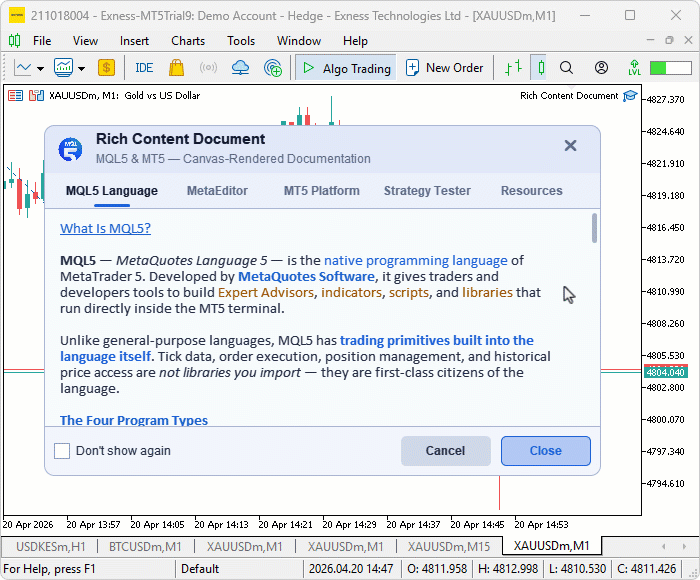Viewport: 700px width, 580px height.
Task: Open the line chart type button
Action: (x=22, y=68)
